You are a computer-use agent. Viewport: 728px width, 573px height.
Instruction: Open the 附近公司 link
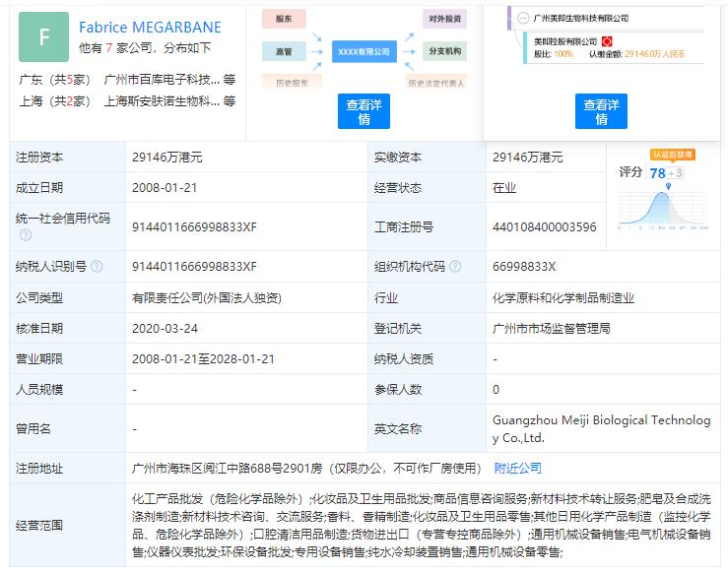click(518, 468)
